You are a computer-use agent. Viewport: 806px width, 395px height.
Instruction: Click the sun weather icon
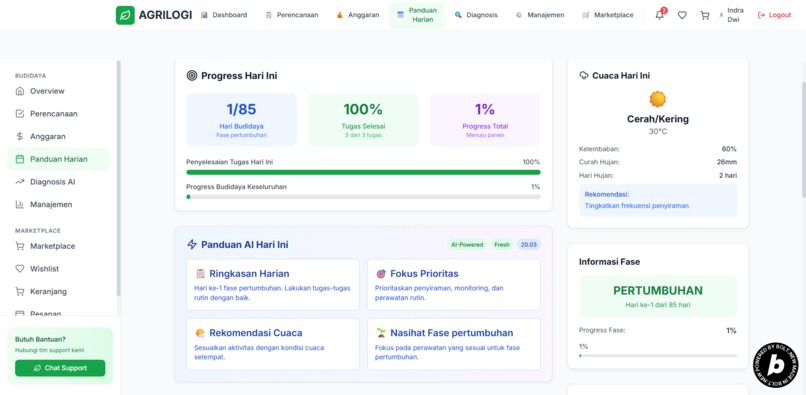pyautogui.click(x=657, y=99)
